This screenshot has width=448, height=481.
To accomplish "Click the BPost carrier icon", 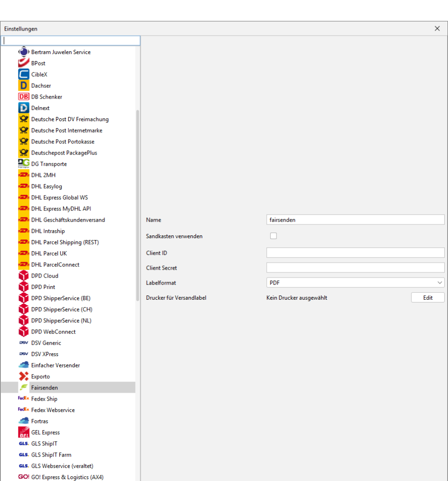I will coord(24,63).
